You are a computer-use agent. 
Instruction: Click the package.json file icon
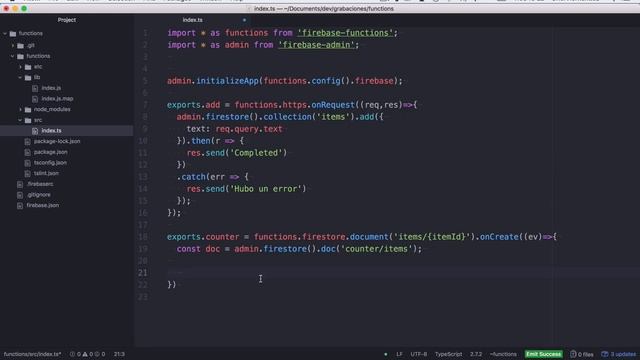point(27,152)
